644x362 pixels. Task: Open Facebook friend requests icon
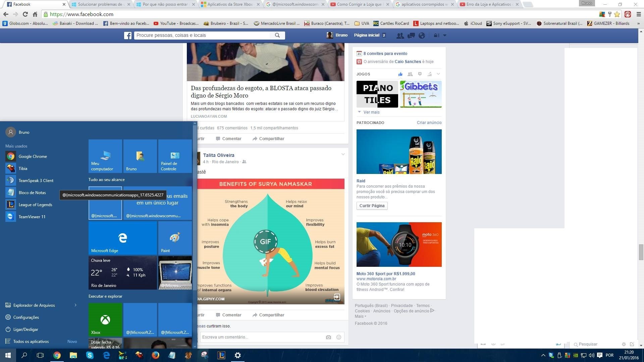pos(400,36)
